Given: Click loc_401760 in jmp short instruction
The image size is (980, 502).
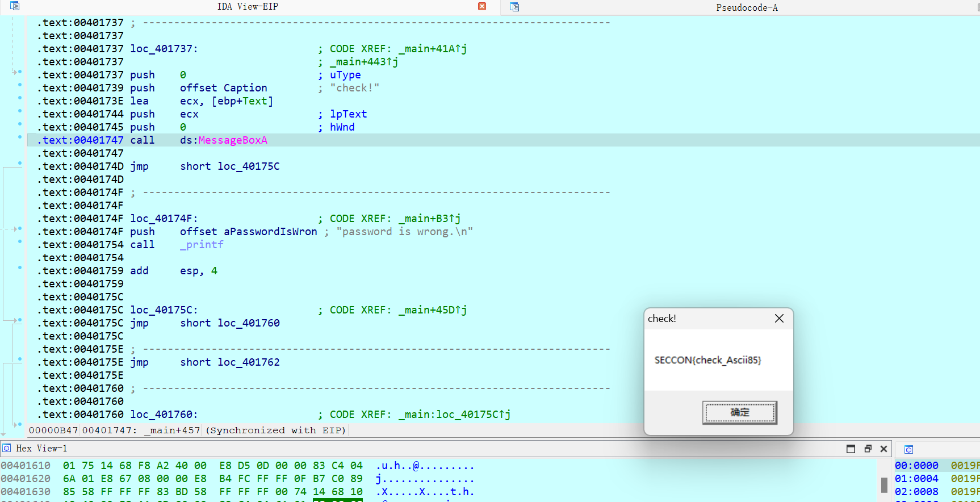Looking at the screenshot, I should [249, 323].
